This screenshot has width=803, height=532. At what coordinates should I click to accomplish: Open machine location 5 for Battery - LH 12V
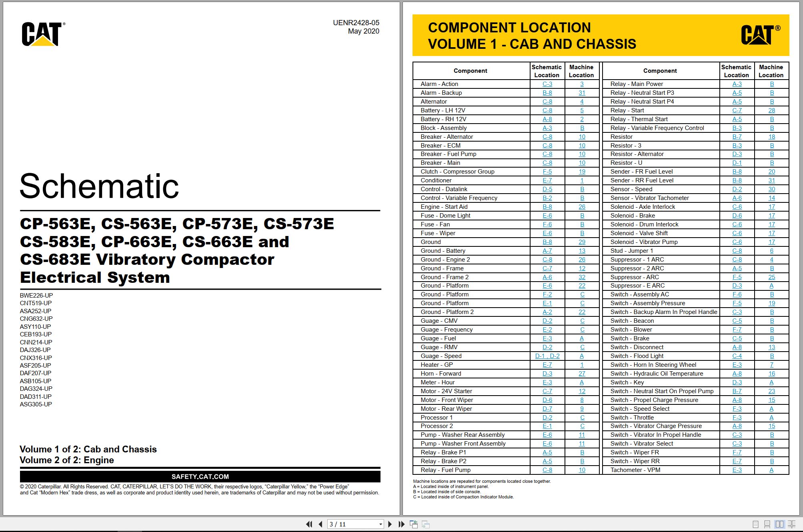(x=582, y=110)
